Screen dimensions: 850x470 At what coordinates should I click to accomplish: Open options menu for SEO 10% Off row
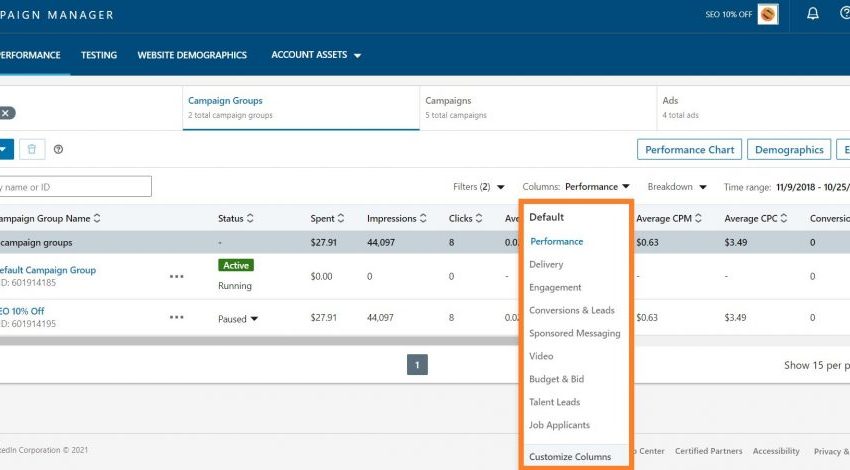tap(176, 317)
